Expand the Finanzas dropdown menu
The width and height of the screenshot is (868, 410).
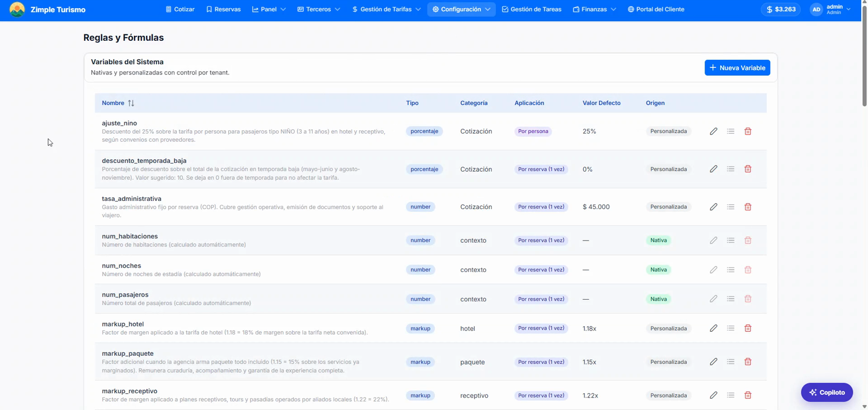click(x=595, y=9)
